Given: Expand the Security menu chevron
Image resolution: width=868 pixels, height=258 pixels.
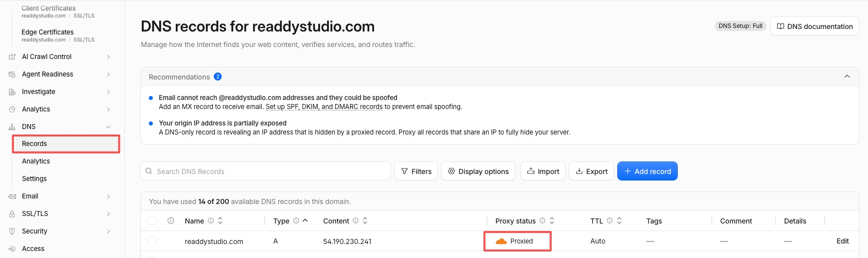Looking at the screenshot, I should (x=108, y=231).
